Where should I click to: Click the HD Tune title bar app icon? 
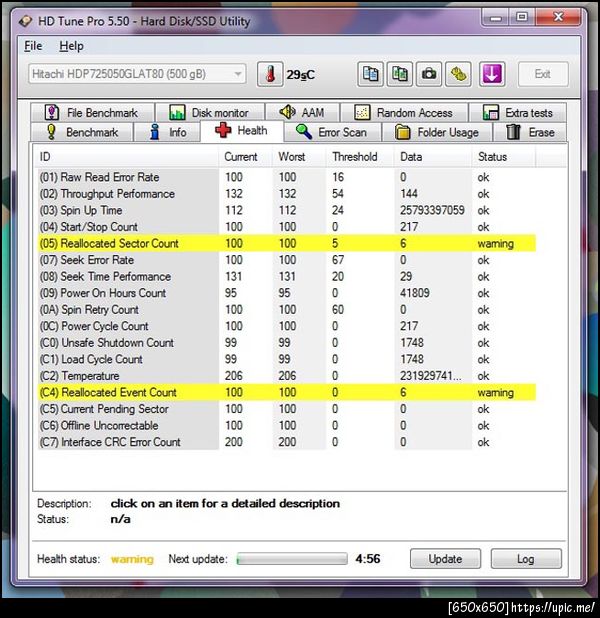pyautogui.click(x=26, y=21)
